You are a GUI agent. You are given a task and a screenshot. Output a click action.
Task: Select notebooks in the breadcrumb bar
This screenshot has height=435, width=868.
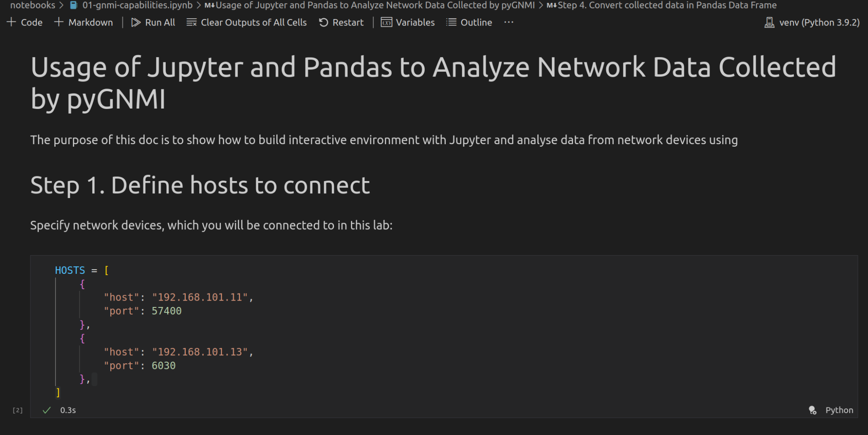point(32,5)
